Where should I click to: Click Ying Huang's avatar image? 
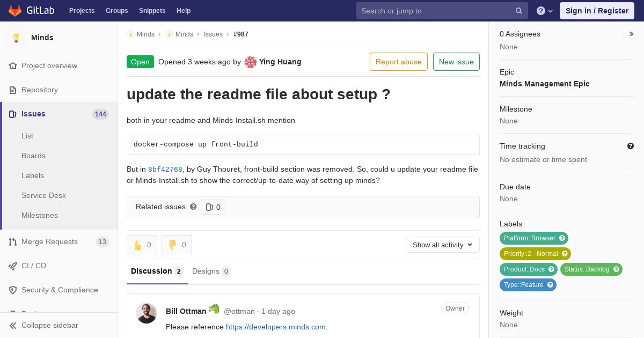[x=251, y=62]
